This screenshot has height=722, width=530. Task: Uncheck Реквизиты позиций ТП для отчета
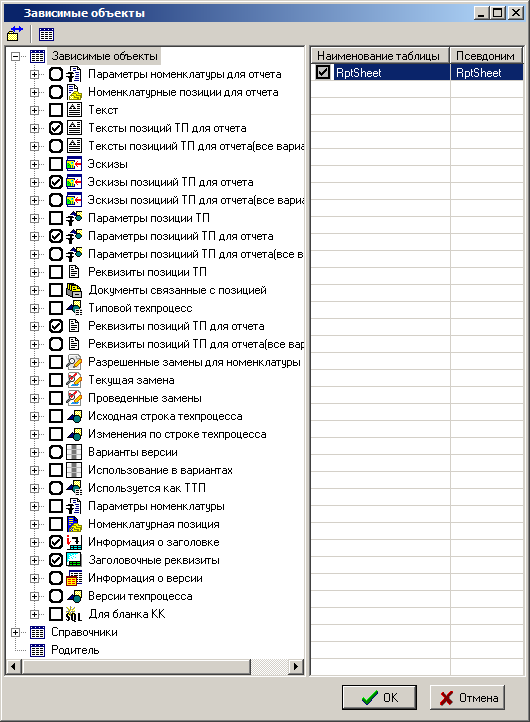(x=56, y=326)
